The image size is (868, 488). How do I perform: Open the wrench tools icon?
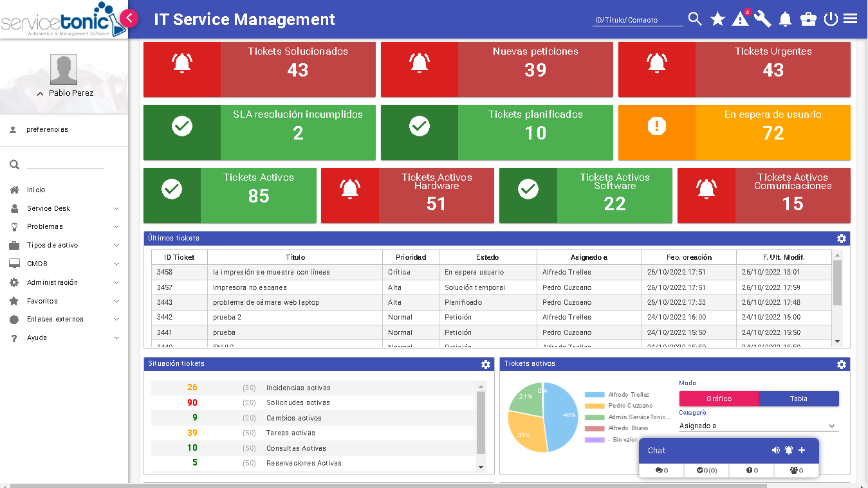[762, 19]
